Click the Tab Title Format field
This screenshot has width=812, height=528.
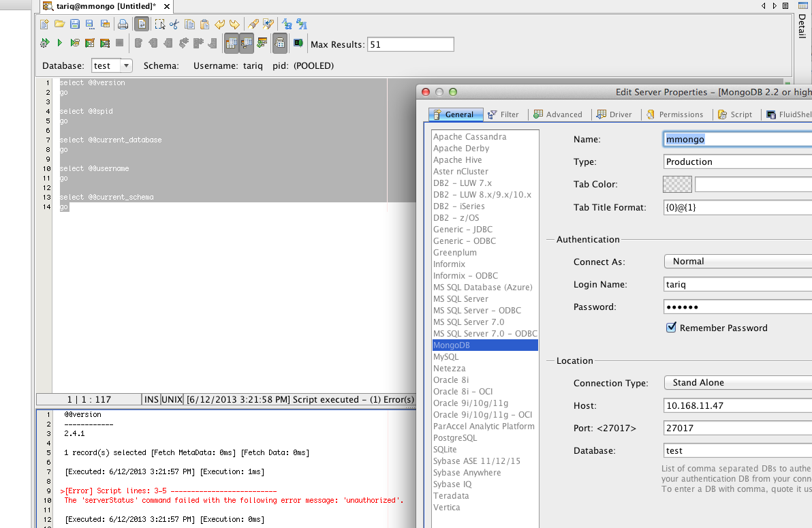[738, 207]
